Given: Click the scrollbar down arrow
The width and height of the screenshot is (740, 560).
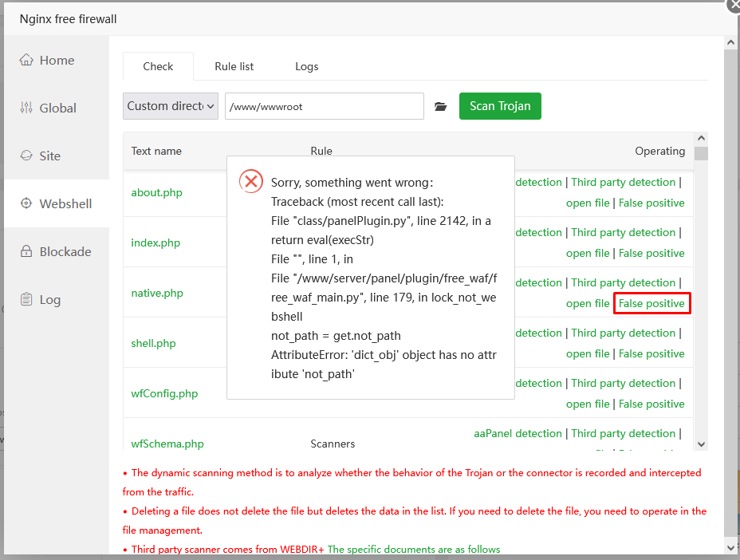Looking at the screenshot, I should 701,444.
